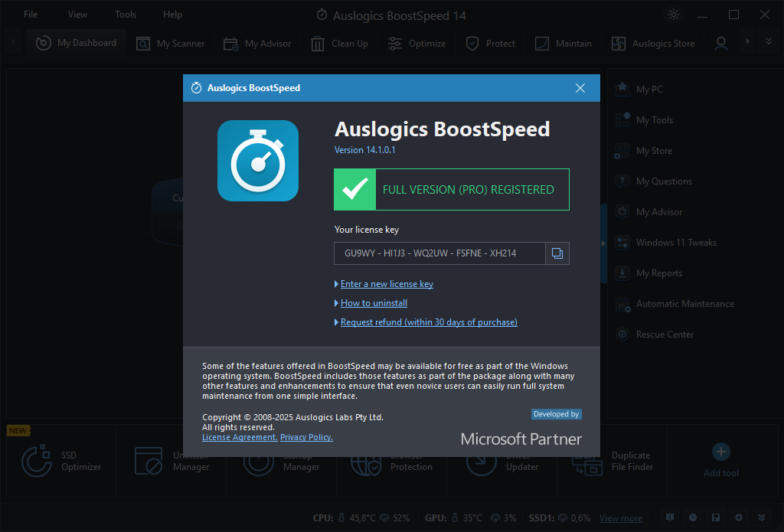This screenshot has height=532, width=784.
Task: Toggle the light/dark theme sun icon
Action: coord(674,15)
